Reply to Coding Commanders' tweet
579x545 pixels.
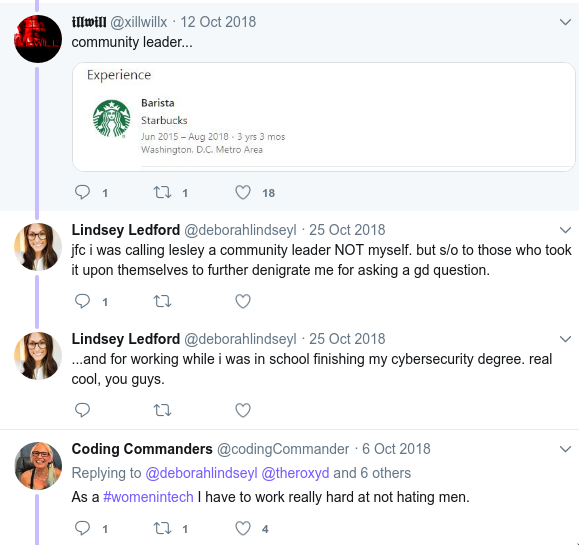click(x=82, y=528)
